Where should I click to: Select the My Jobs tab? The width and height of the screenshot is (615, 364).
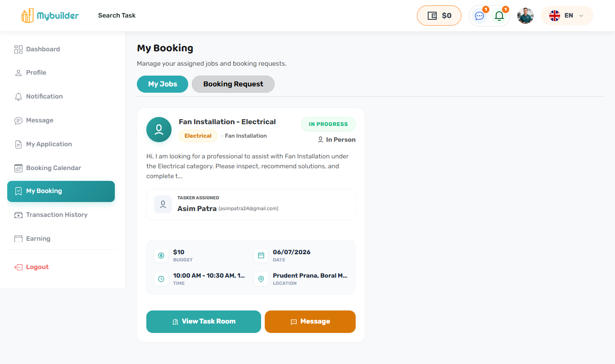point(163,84)
